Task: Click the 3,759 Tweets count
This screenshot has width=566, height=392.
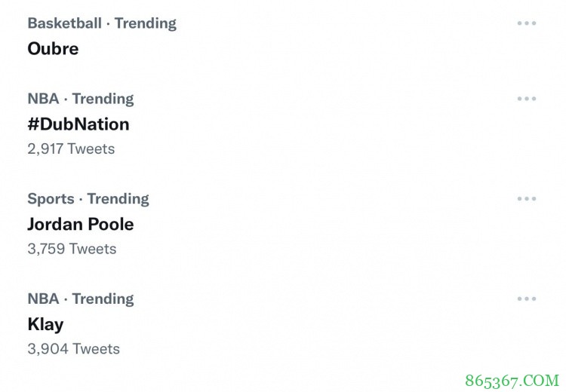Action: tap(72, 249)
